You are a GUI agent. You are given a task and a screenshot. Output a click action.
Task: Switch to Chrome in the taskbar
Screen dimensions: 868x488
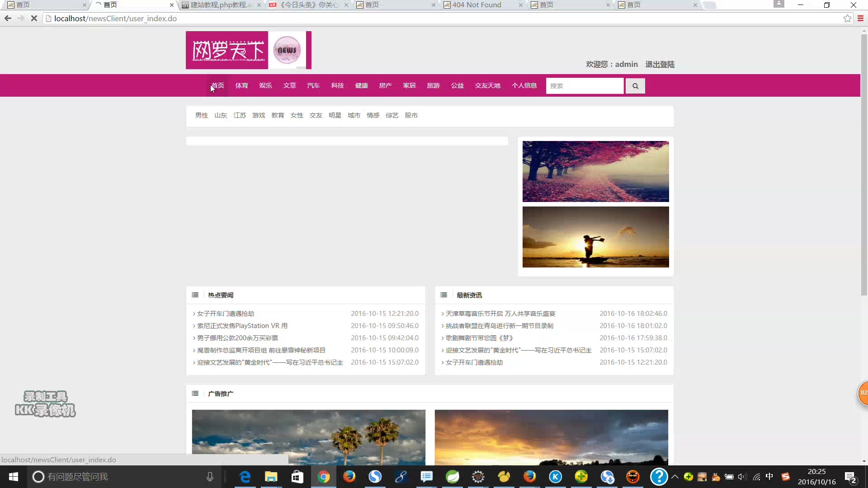click(x=323, y=477)
